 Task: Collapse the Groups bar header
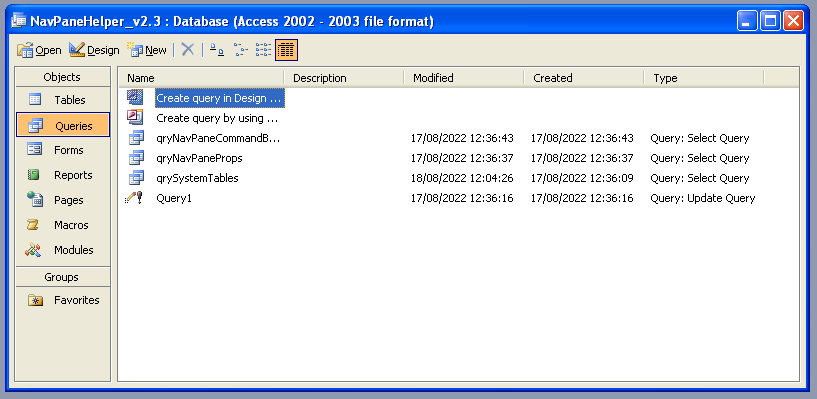coord(63,277)
